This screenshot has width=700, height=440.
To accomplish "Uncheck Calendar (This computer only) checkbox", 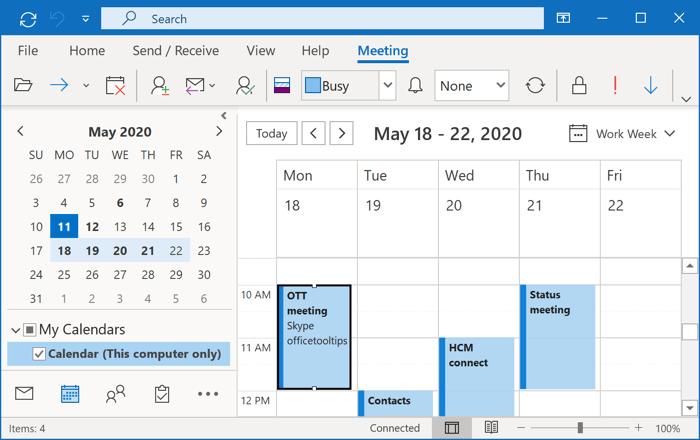I will [x=39, y=354].
